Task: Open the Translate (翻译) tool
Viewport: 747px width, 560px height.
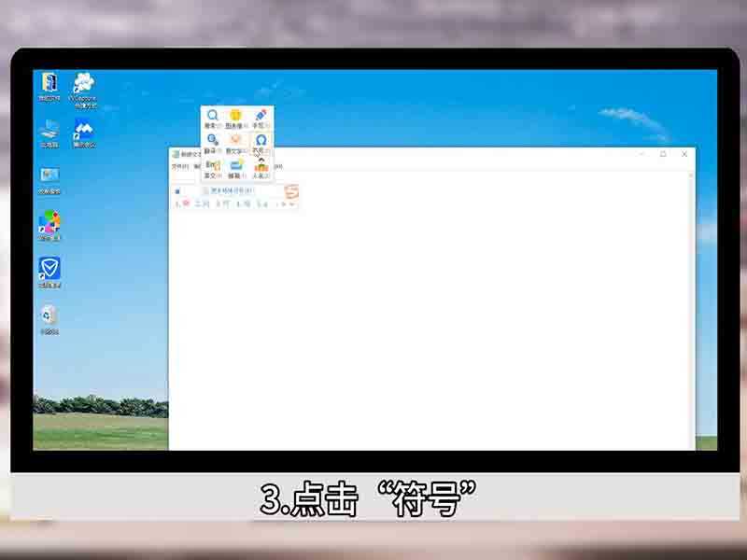Action: coord(211,139)
